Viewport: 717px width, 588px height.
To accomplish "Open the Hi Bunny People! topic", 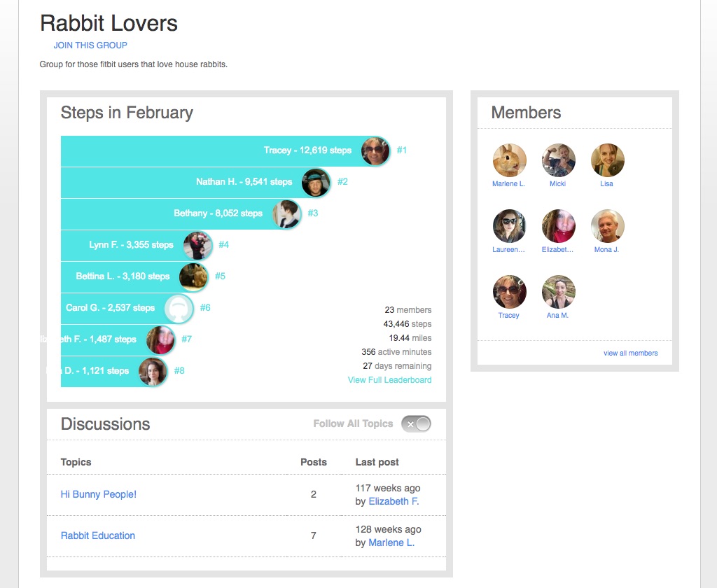I will pos(99,494).
